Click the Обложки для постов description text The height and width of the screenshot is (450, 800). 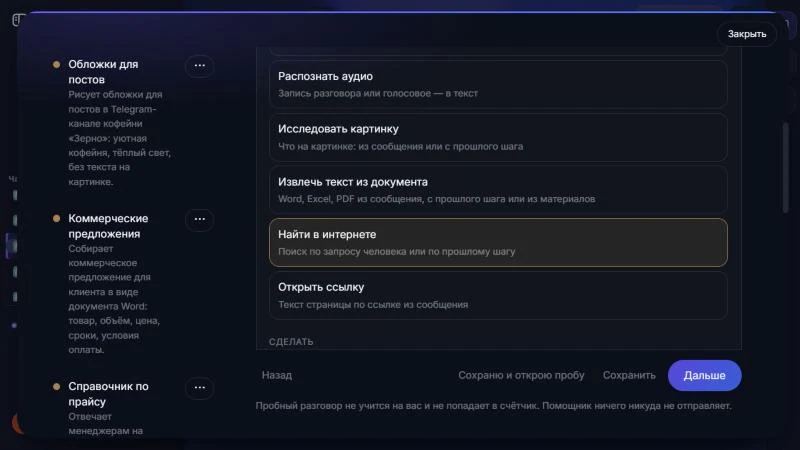pos(119,138)
